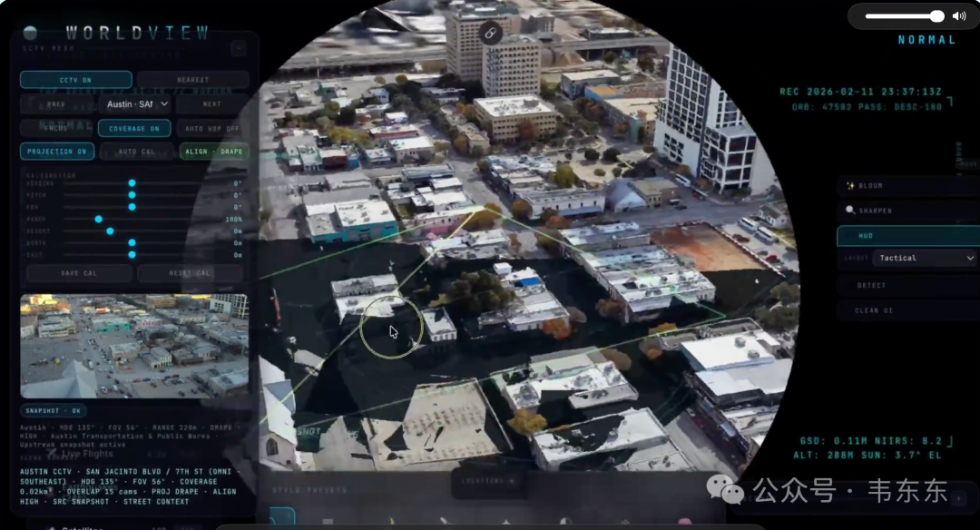Click the RESET CAL button

pos(190,273)
